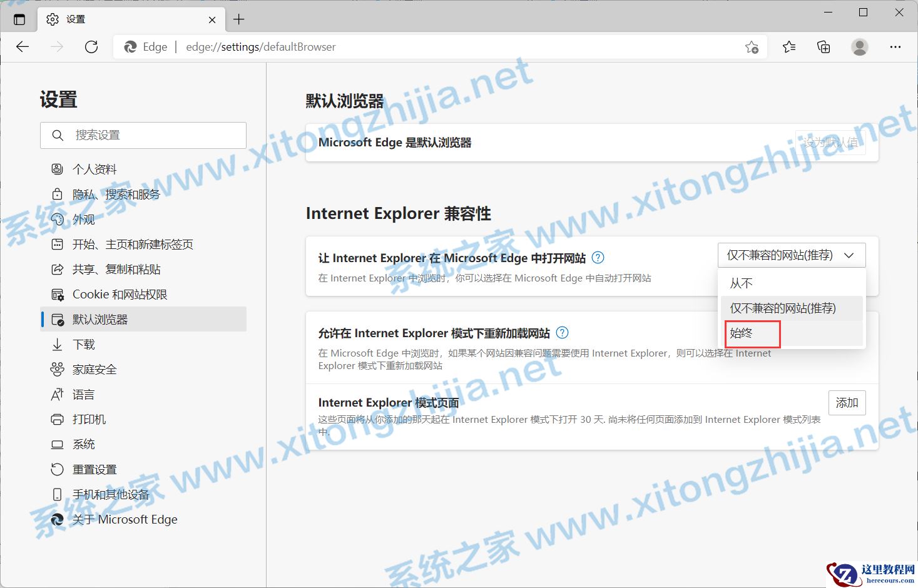Open the favorites icon in the toolbar
Viewport: 918px width, 588px height.
coord(788,46)
